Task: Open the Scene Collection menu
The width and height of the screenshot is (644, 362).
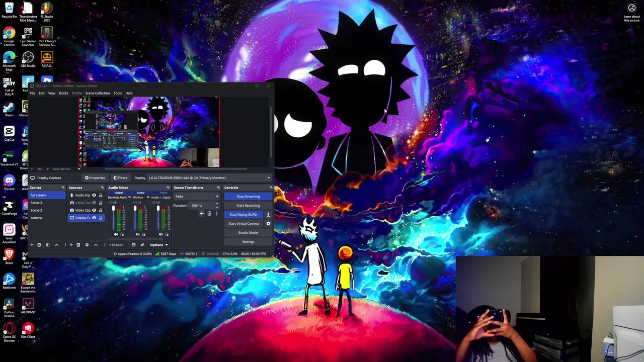Action: [97, 93]
